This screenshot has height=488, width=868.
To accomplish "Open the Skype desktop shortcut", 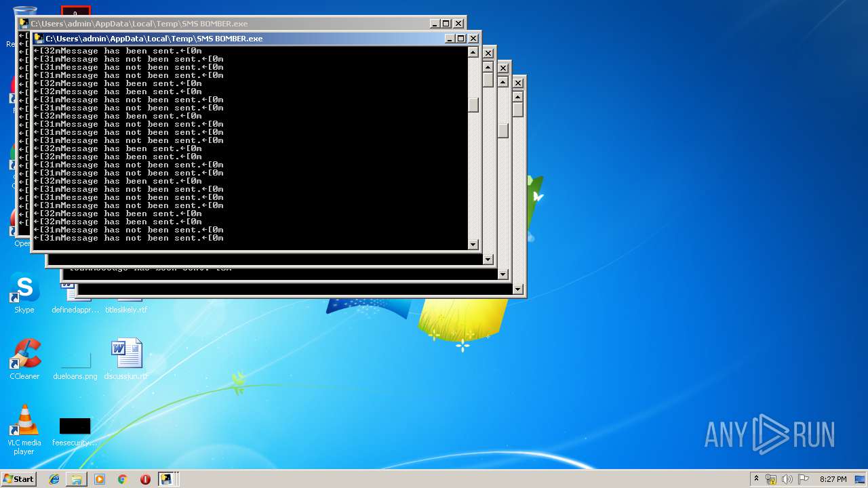I will (24, 293).
